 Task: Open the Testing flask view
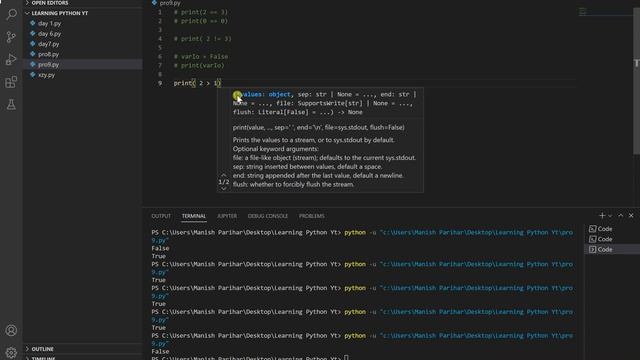(11, 104)
